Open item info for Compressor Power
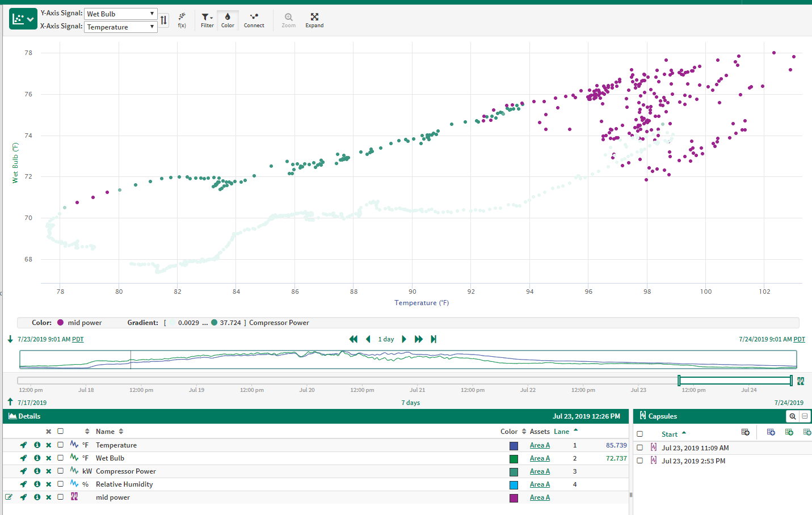 coord(37,471)
